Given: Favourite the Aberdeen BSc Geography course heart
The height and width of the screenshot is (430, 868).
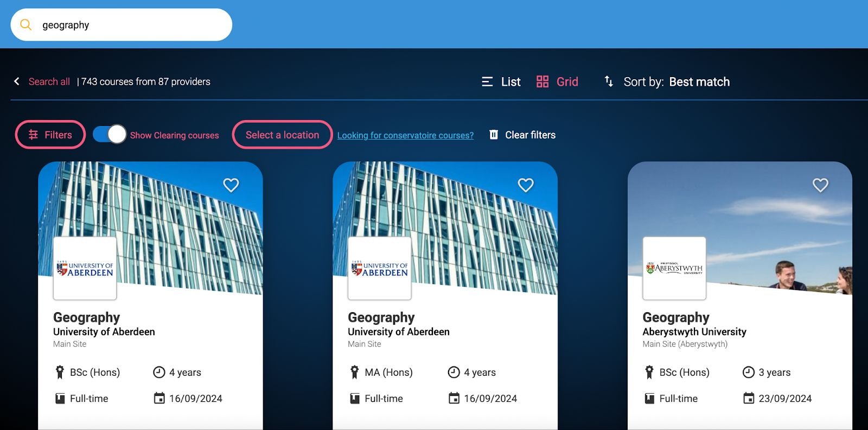Looking at the screenshot, I should [x=231, y=185].
